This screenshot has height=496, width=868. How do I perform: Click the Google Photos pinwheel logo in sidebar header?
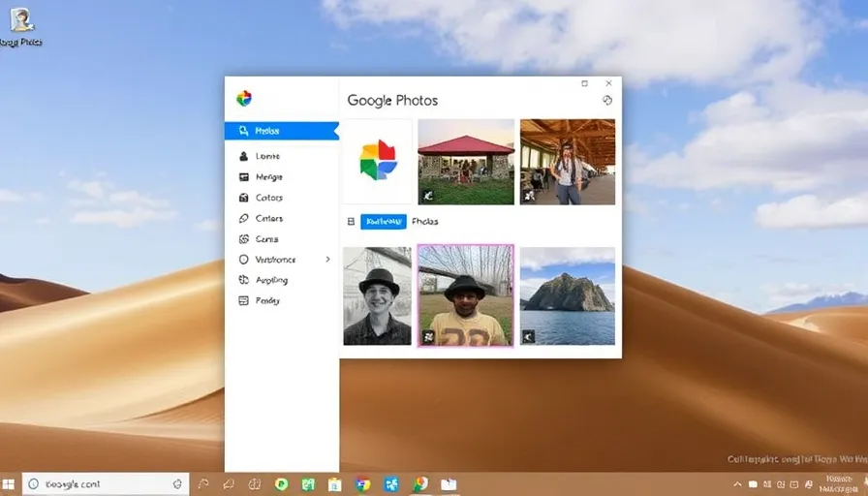tap(244, 98)
